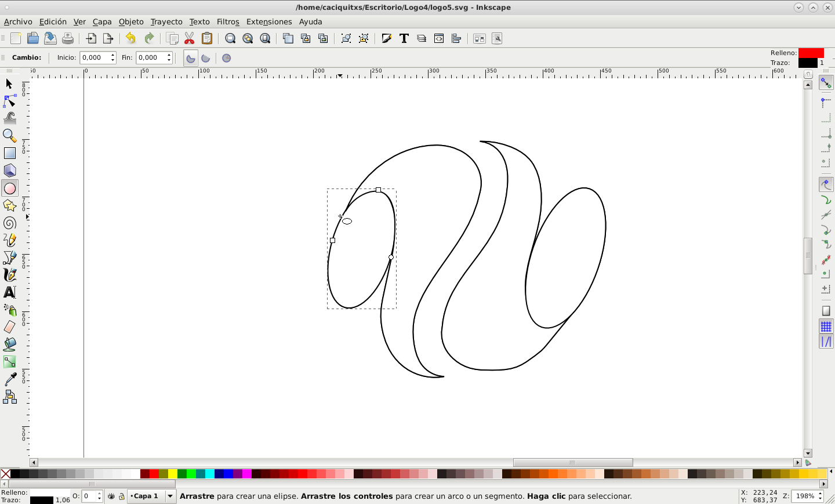
Task: Toggle snapping to grids
Action: click(x=826, y=327)
